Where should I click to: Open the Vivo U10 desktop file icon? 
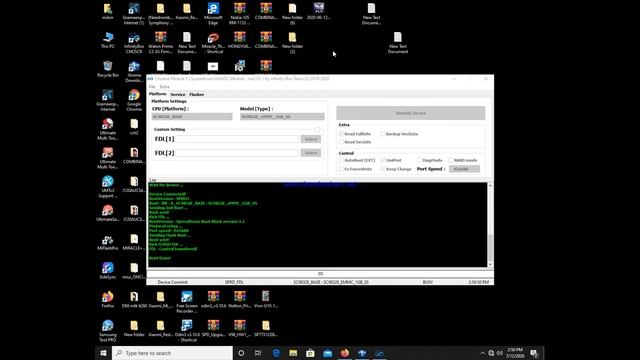click(266, 299)
